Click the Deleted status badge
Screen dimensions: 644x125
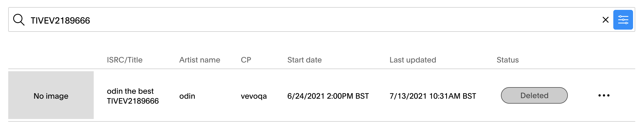coord(534,95)
